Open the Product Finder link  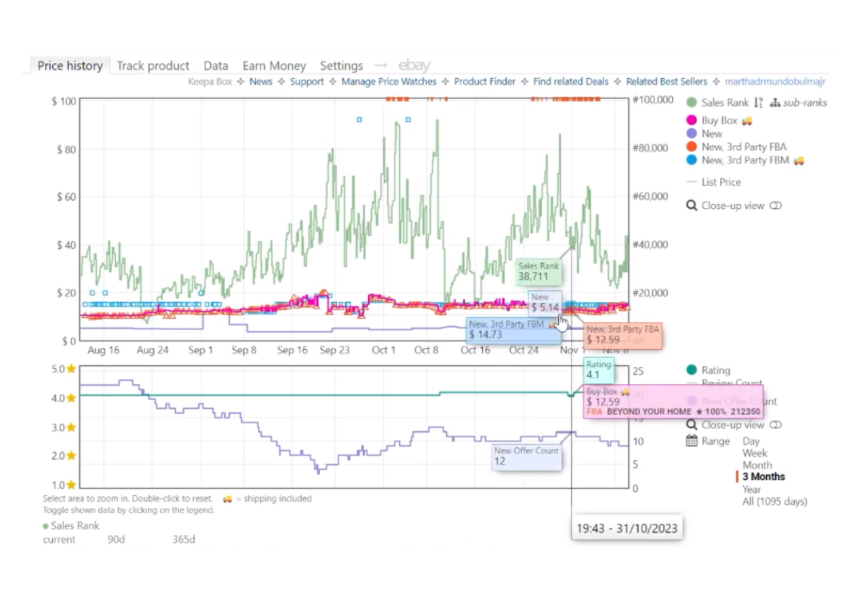click(485, 81)
